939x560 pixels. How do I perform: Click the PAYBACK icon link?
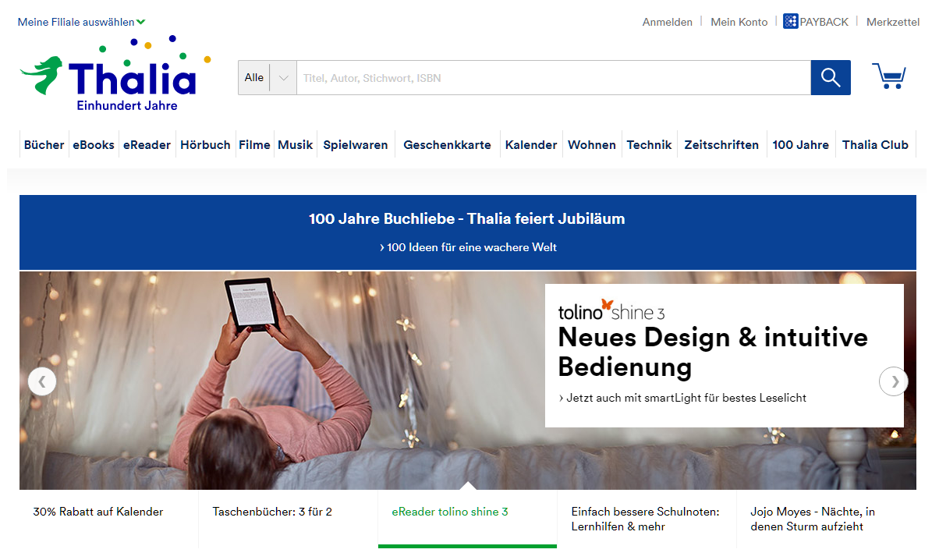(x=815, y=22)
